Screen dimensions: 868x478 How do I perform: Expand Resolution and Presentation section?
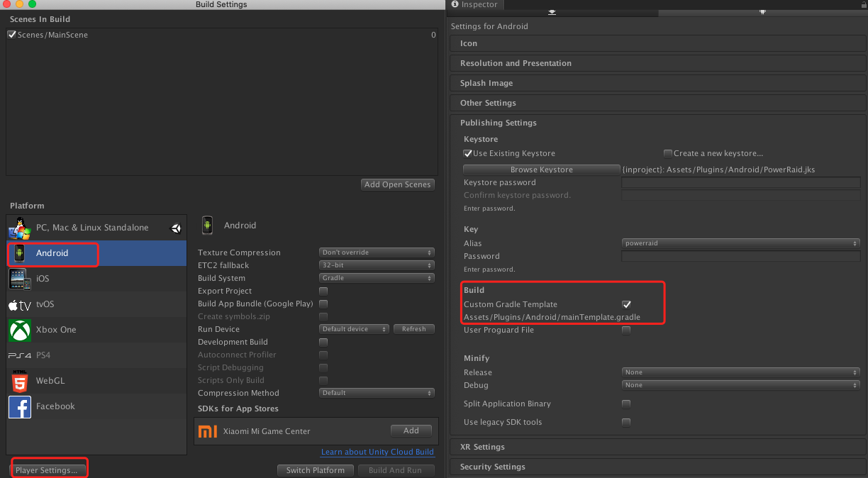pyautogui.click(x=657, y=63)
